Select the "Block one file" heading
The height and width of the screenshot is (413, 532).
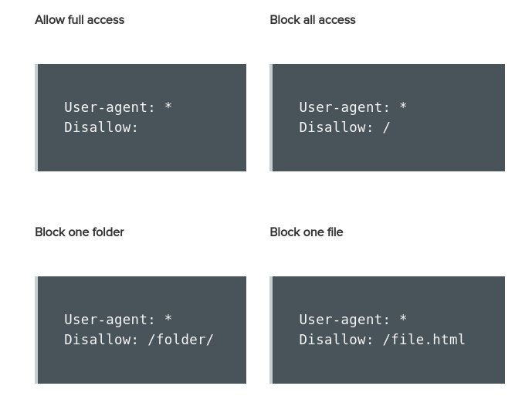point(307,232)
